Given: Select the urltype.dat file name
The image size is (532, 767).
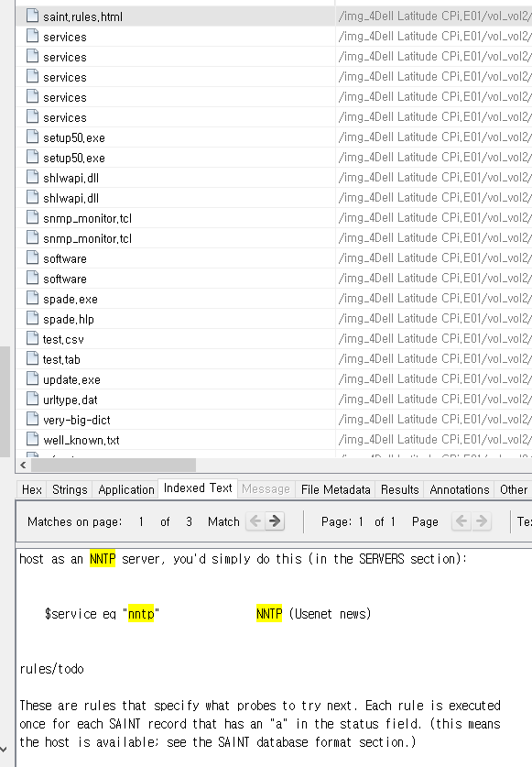Looking at the screenshot, I should pyautogui.click(x=71, y=400).
